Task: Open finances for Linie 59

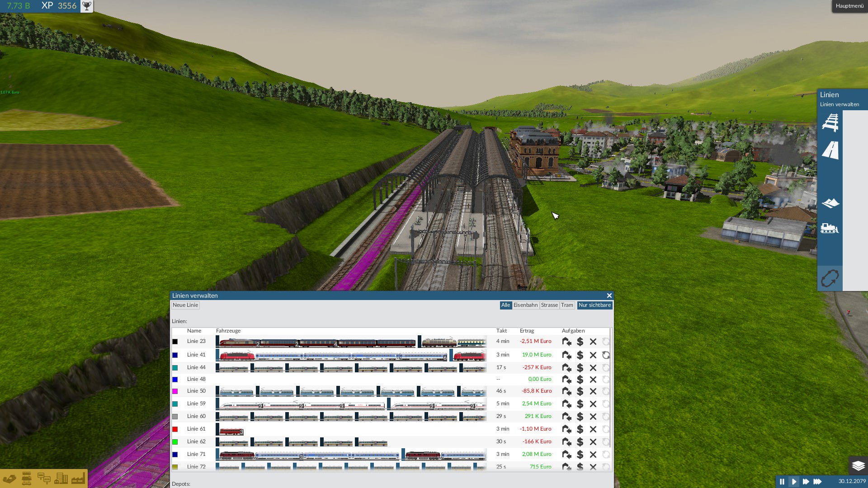Action: tap(580, 404)
